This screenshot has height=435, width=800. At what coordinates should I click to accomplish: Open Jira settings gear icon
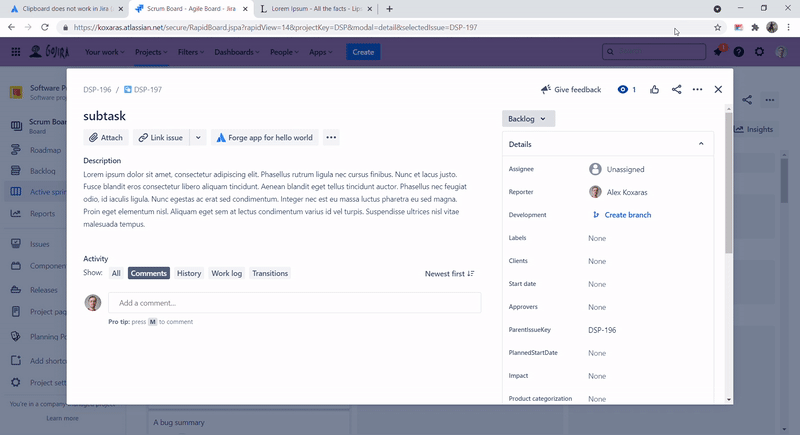tap(759, 52)
